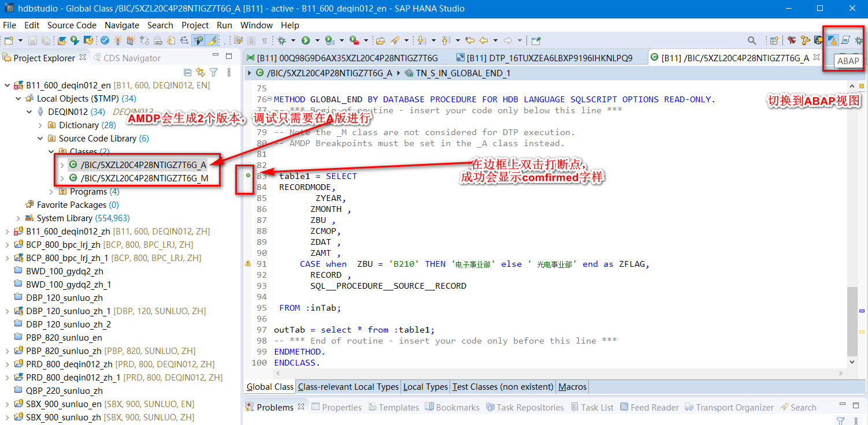The image size is (868, 425).
Task: Open the Source Code menu
Action: point(72,25)
